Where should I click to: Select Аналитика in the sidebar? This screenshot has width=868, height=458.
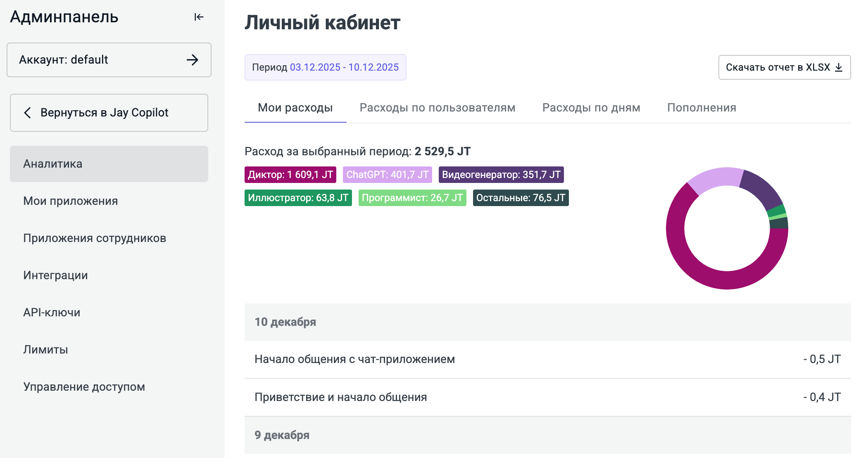(x=53, y=164)
